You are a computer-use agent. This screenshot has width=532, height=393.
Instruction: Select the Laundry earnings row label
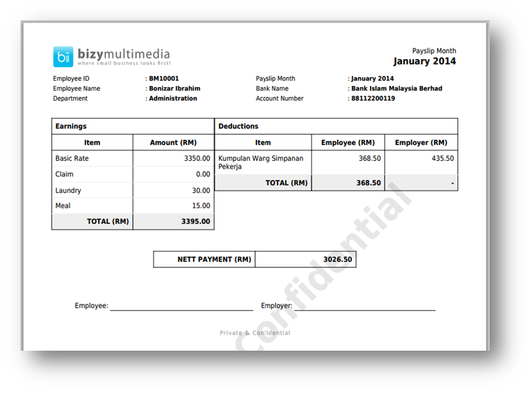pyautogui.click(x=68, y=190)
